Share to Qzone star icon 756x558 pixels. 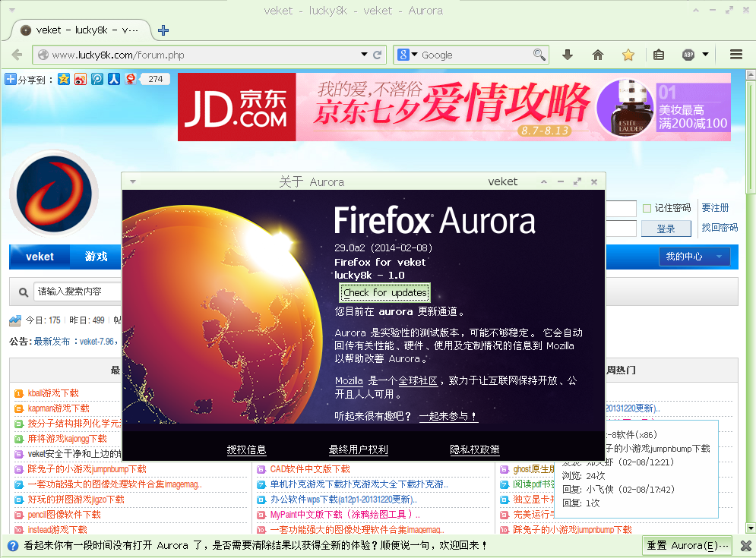click(x=64, y=79)
